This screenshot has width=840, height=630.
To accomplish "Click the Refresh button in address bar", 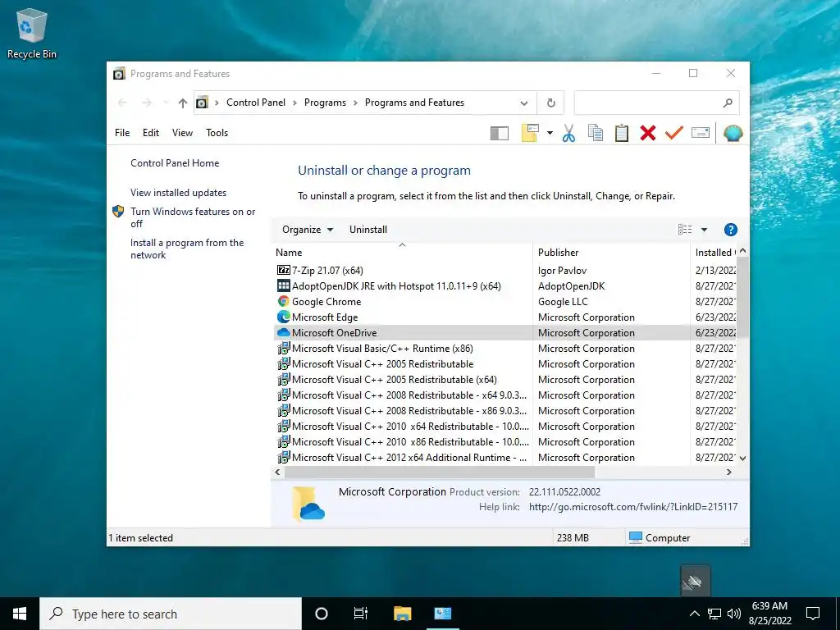I will coord(550,103).
